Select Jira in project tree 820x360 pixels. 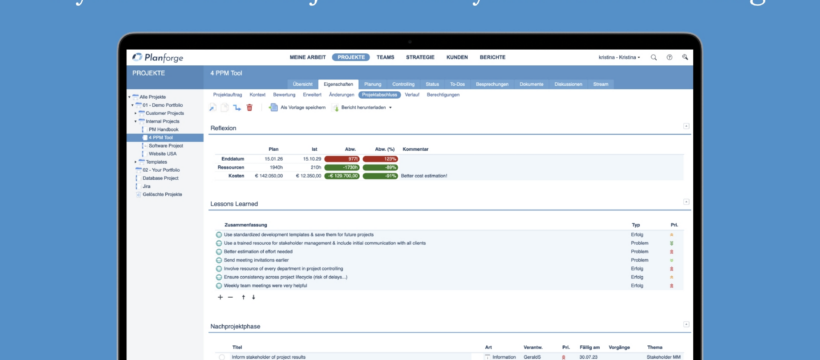pos(146,186)
